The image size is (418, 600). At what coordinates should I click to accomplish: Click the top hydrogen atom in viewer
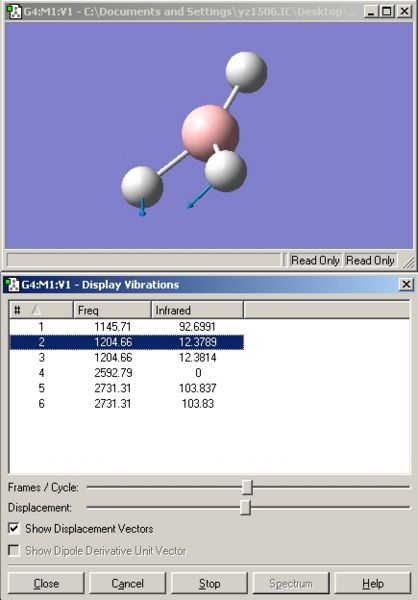tap(246, 72)
